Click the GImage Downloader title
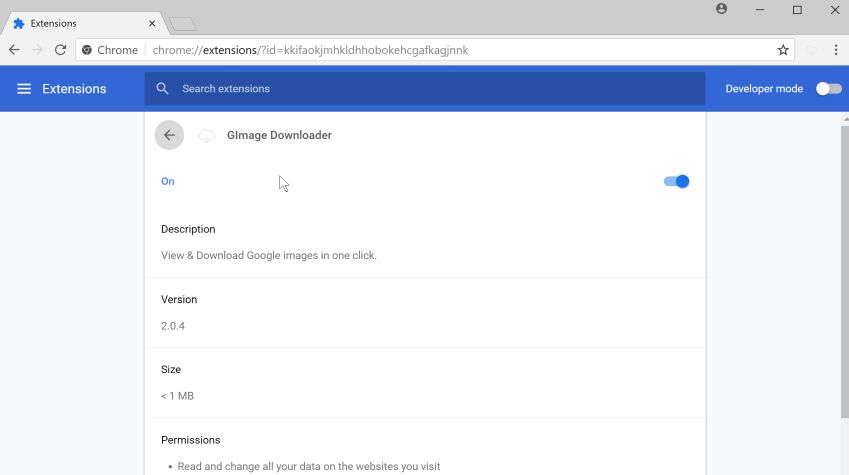The width and height of the screenshot is (849, 475). pyautogui.click(x=279, y=135)
